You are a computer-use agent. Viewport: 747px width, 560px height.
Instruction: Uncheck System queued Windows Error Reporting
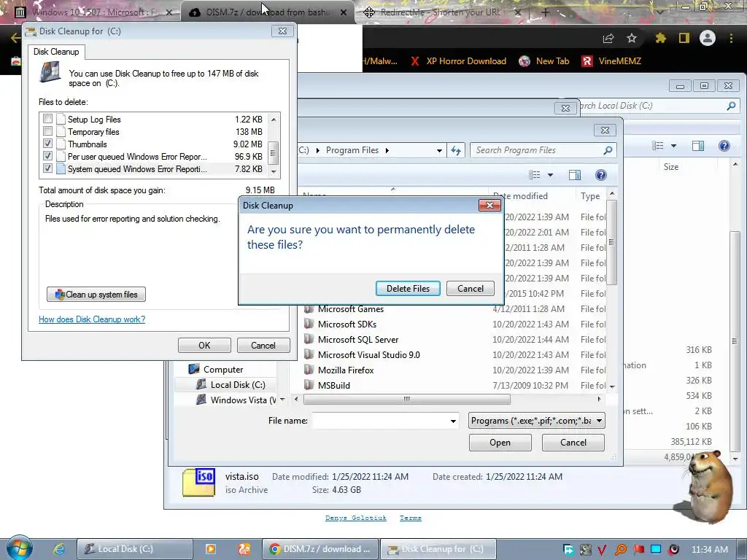click(x=47, y=168)
